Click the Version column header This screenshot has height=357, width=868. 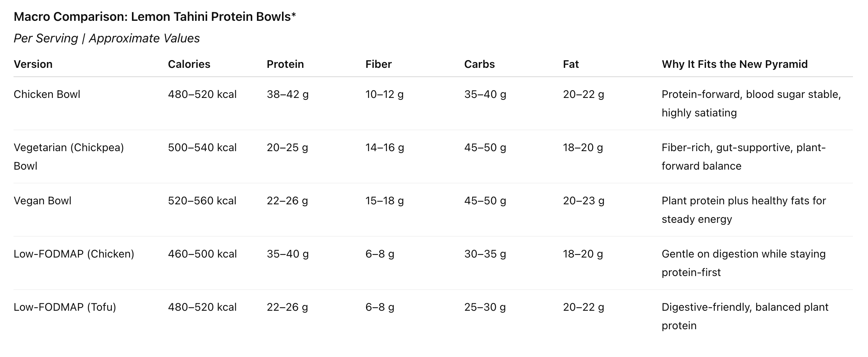(33, 64)
